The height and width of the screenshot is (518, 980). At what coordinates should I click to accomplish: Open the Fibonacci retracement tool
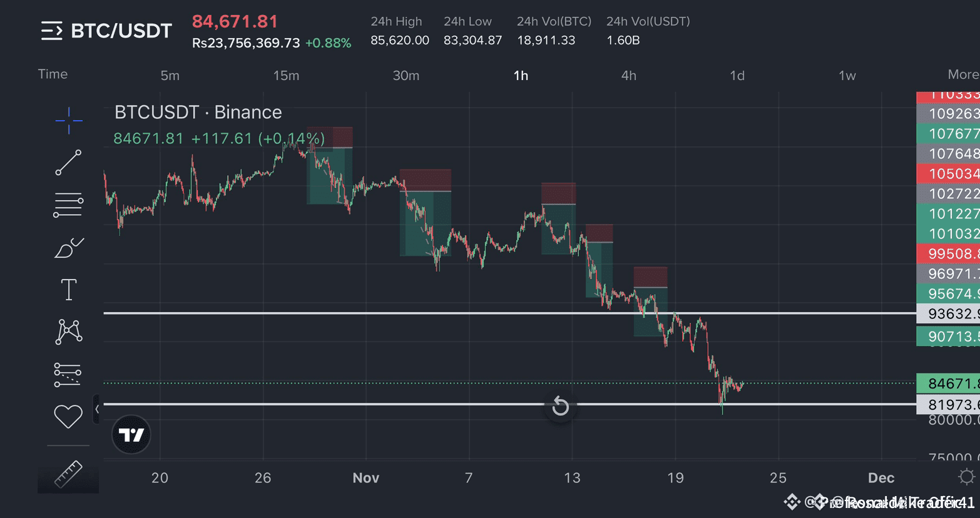point(68,205)
